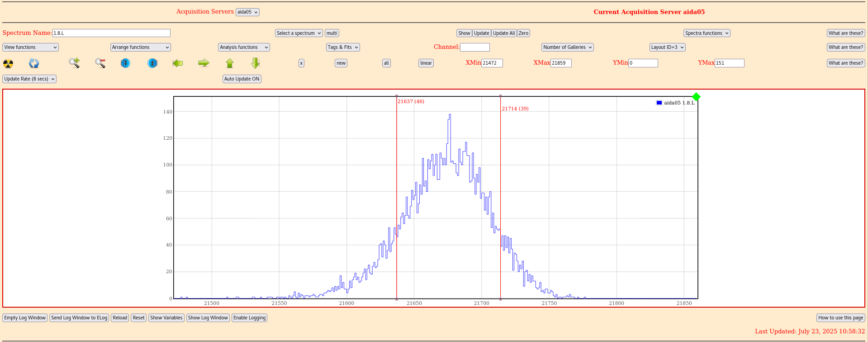Click the blue double down-arrow icon
This screenshot has height=342, width=868.
point(126,63)
